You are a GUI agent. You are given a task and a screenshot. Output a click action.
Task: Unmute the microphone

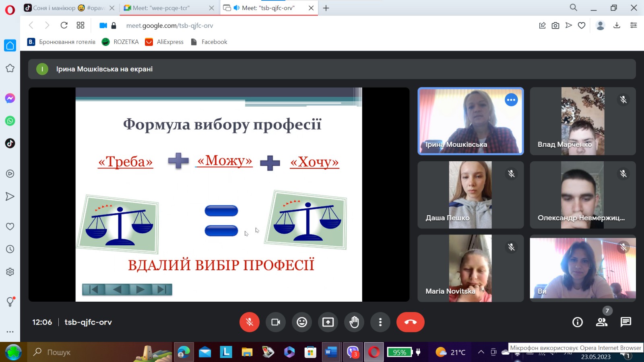(249, 322)
